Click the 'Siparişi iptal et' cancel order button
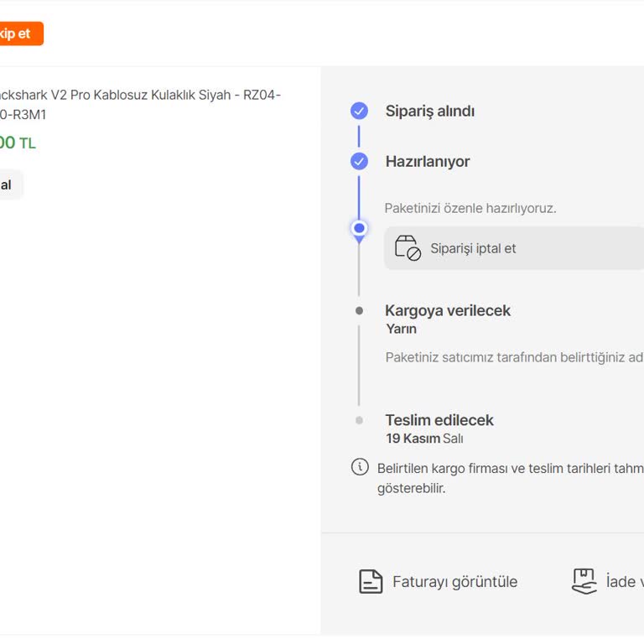Image resolution: width=644 pixels, height=644 pixels. pos(514,248)
